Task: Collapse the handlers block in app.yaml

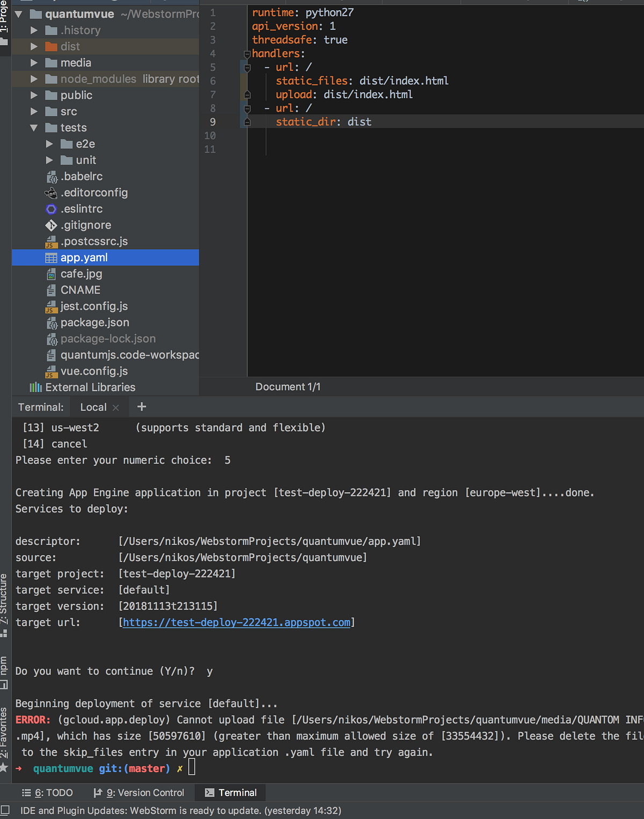Action: click(247, 53)
